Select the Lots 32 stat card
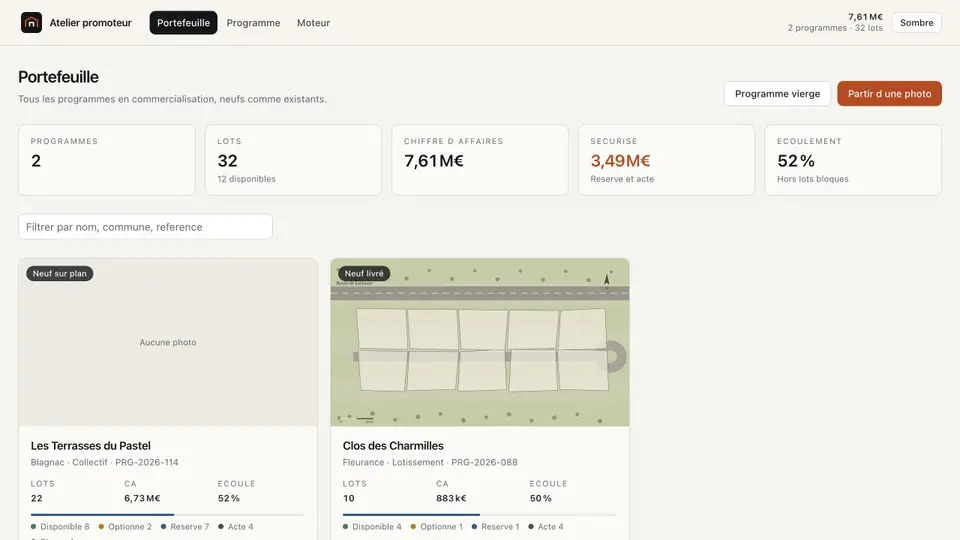Viewport: 960px width, 540px height. click(x=293, y=160)
